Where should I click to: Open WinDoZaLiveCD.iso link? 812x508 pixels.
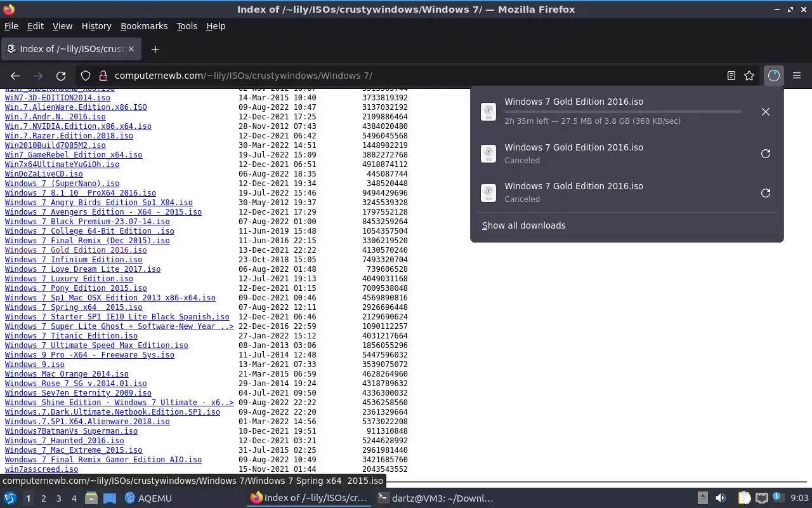[x=44, y=174]
